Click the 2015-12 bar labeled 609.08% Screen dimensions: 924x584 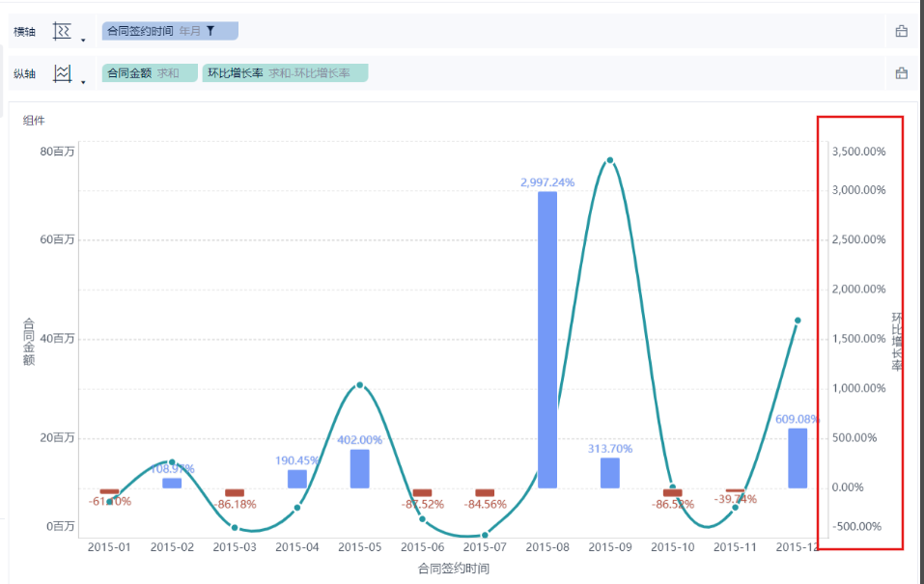pyautogui.click(x=798, y=458)
